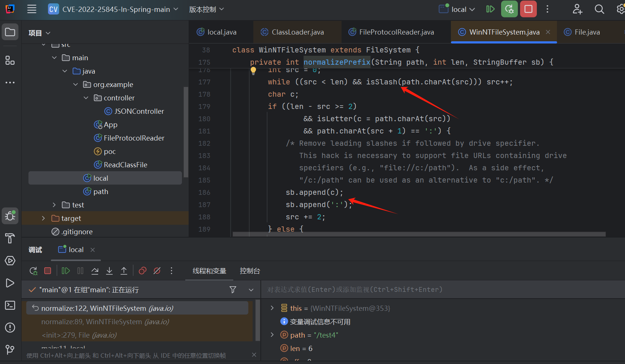Open the 版本控制 version control menu

(x=206, y=9)
